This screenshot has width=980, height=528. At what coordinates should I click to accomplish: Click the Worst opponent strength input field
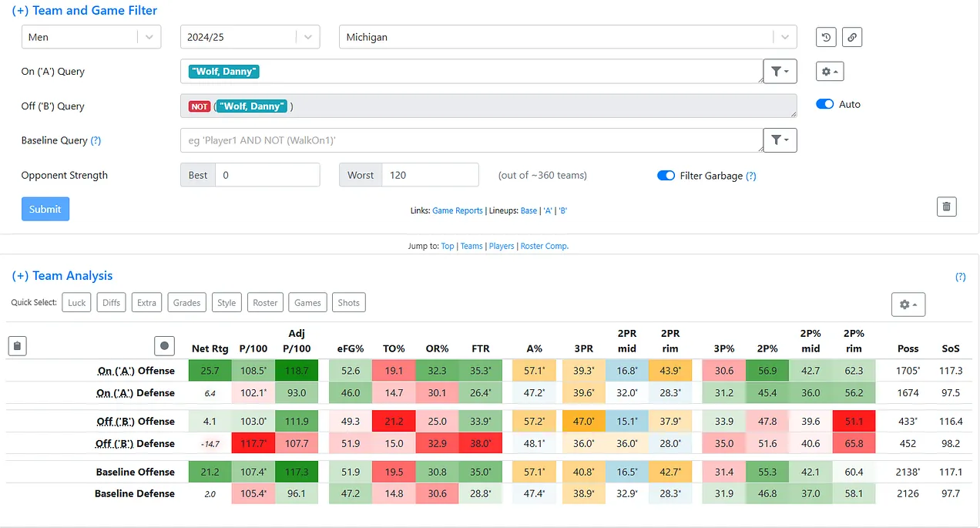point(430,175)
